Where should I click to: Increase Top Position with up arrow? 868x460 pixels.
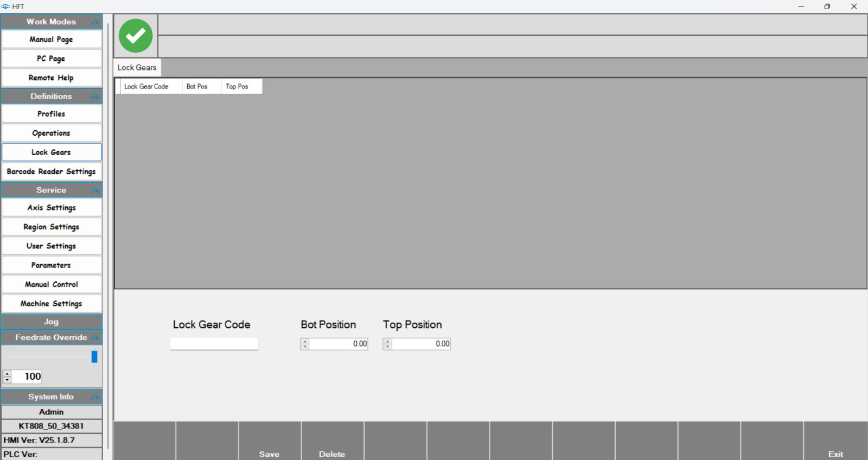(x=387, y=341)
